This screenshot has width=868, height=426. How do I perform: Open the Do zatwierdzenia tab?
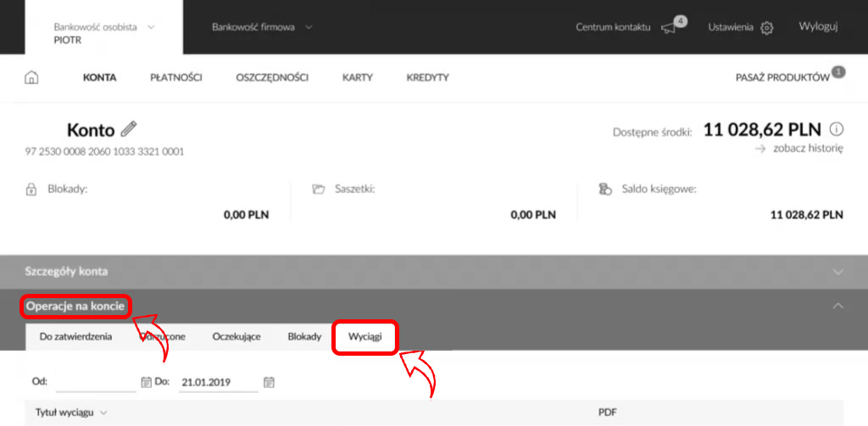click(x=75, y=336)
